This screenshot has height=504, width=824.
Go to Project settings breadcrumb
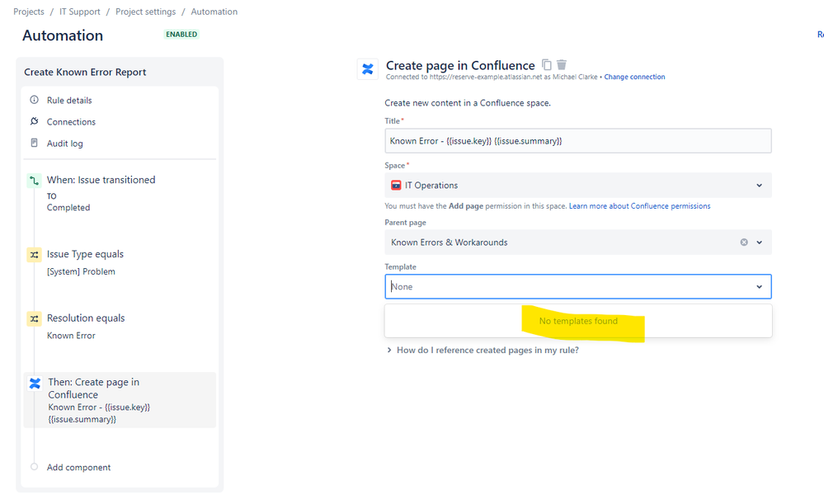tap(145, 12)
